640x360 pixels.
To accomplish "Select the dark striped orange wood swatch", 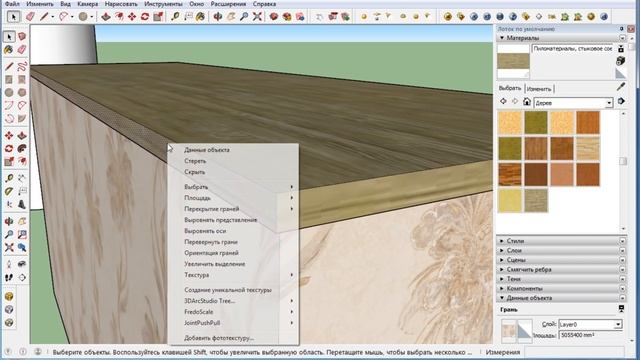I will coord(510,174).
